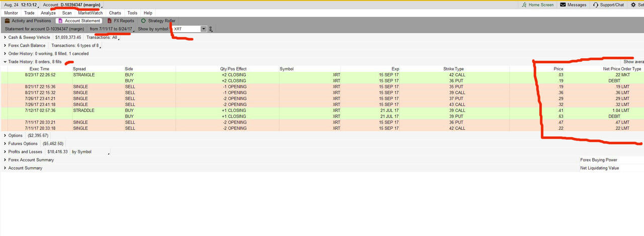The width and height of the screenshot is (644, 236).
Task: Select the 7/26/17 23:41:21 trade row
Action: click(322, 99)
